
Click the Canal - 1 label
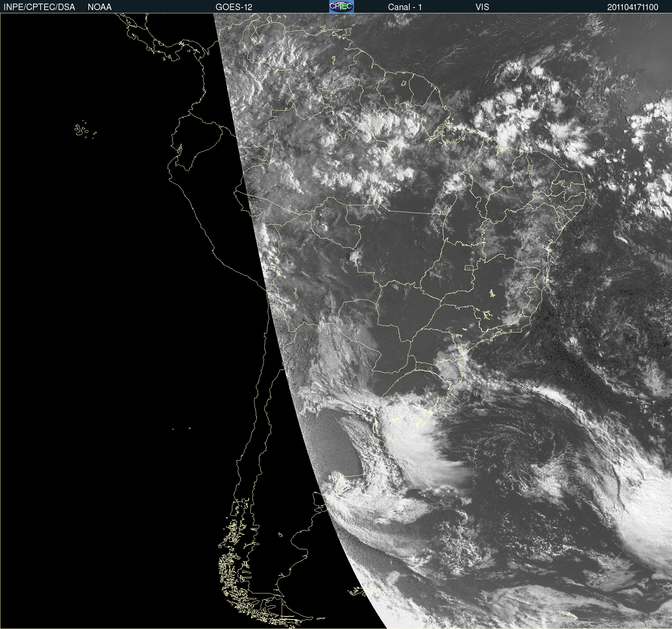[405, 7]
